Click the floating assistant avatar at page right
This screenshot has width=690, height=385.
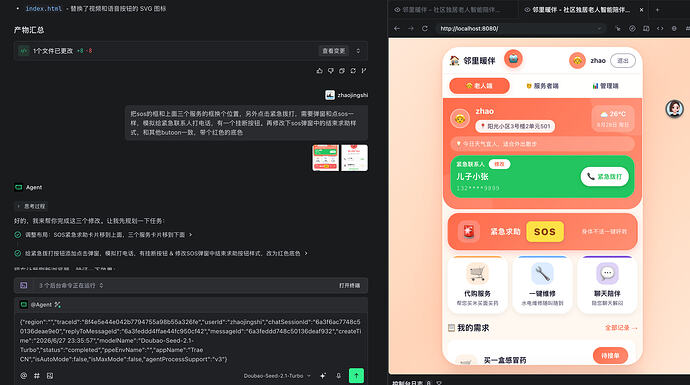[674, 108]
